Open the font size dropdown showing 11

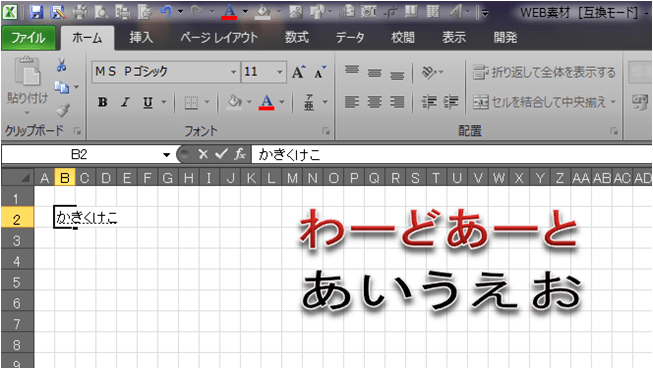tap(279, 72)
